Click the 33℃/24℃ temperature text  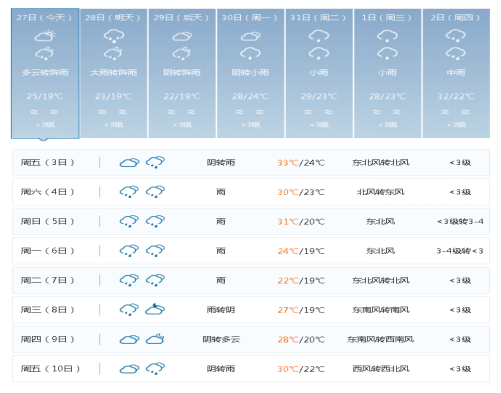click(x=301, y=163)
